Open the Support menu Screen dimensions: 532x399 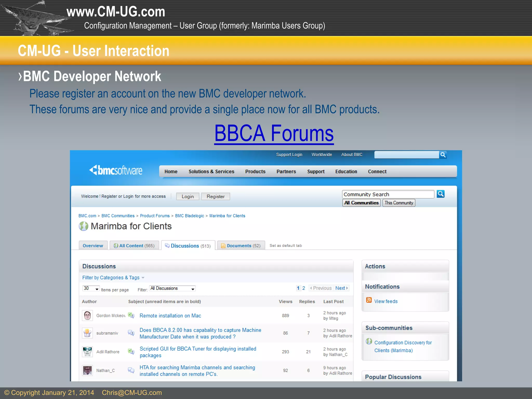pos(316,172)
